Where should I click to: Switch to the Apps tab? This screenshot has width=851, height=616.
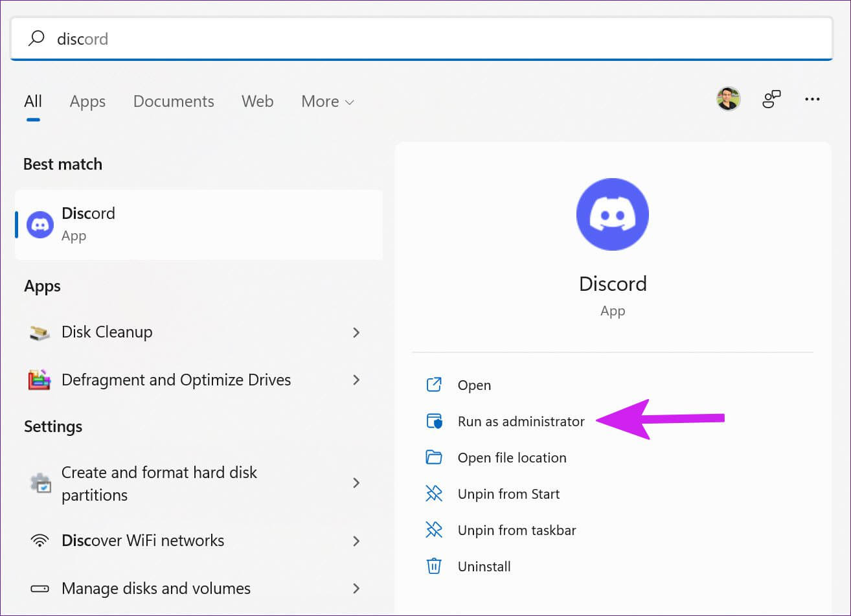87,102
